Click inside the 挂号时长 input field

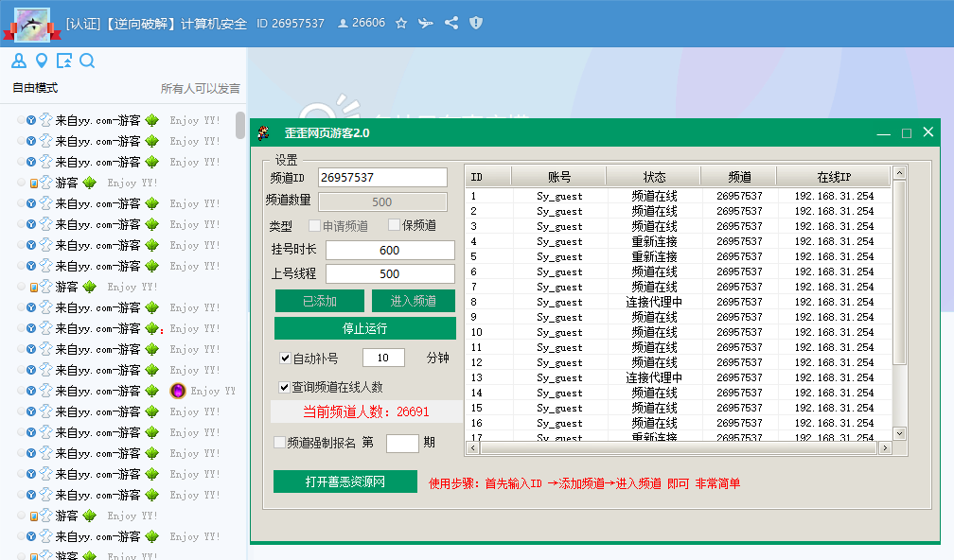pyautogui.click(x=390, y=248)
